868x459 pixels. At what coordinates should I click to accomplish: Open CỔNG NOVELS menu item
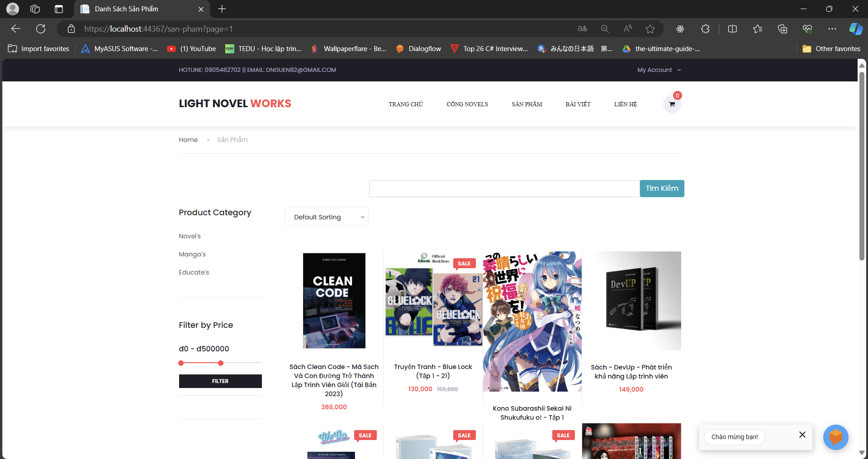467,104
